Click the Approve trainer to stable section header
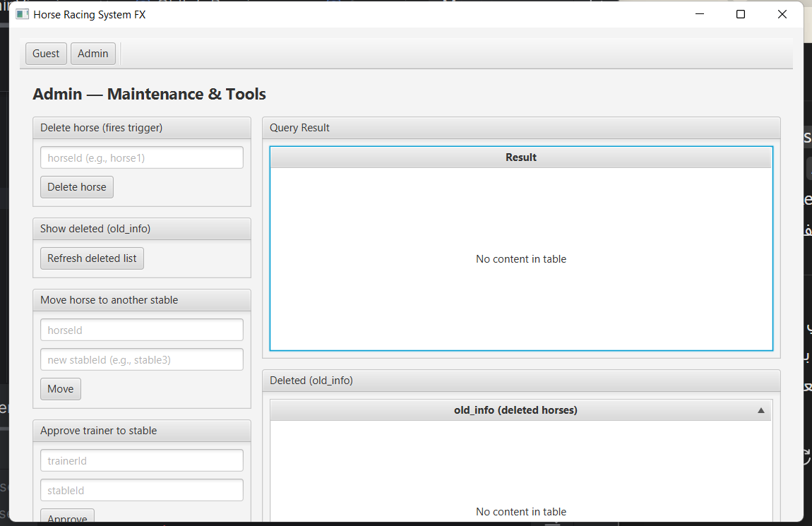 click(99, 430)
